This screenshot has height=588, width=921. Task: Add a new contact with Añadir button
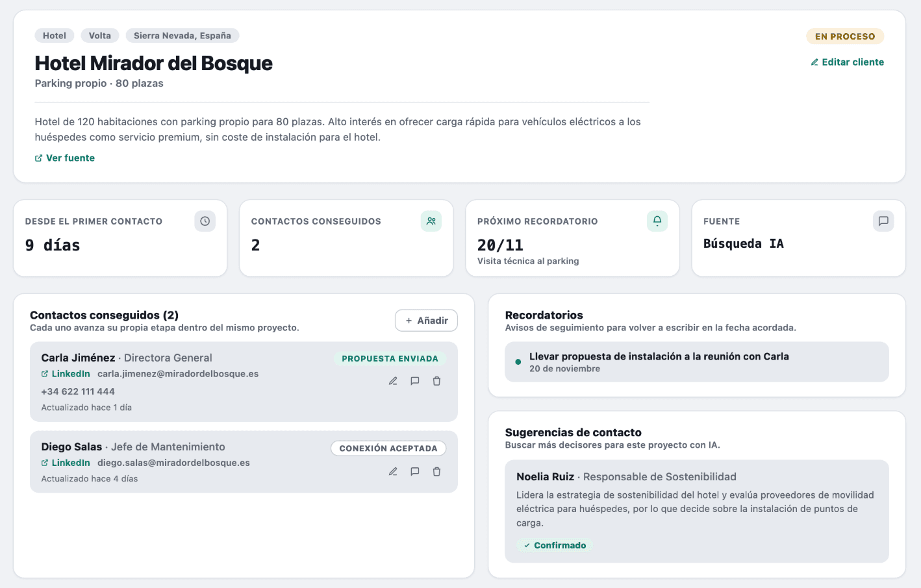coord(426,321)
